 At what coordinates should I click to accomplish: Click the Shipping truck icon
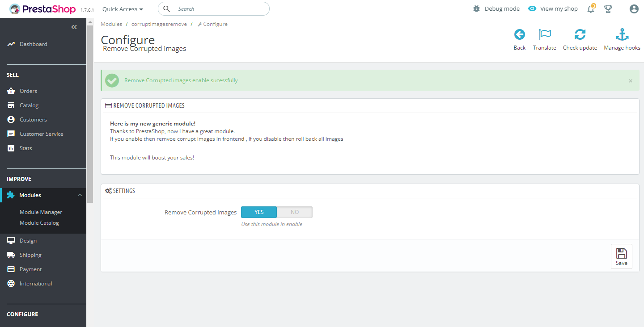pyautogui.click(x=11, y=255)
